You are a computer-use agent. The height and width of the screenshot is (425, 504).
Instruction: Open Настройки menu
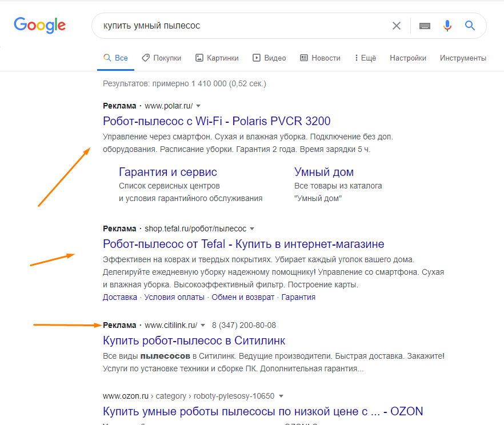pos(408,58)
